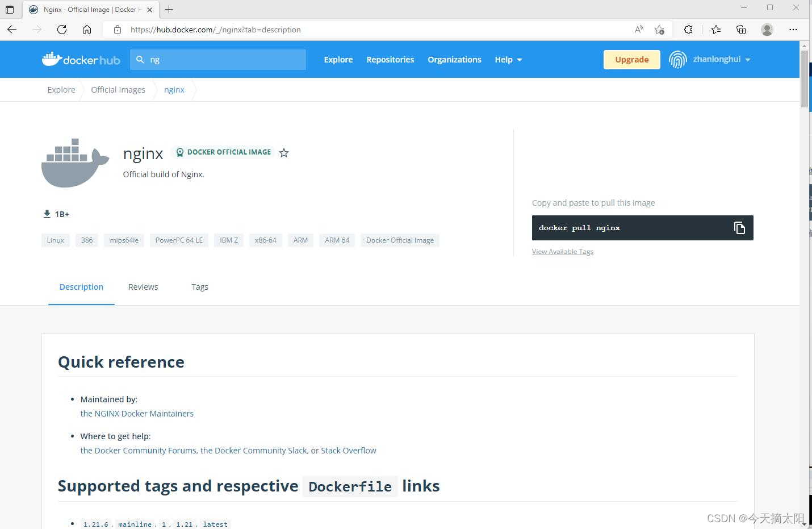Click the fingerprint avatar icon
The width and height of the screenshot is (812, 529).
coord(678,59)
